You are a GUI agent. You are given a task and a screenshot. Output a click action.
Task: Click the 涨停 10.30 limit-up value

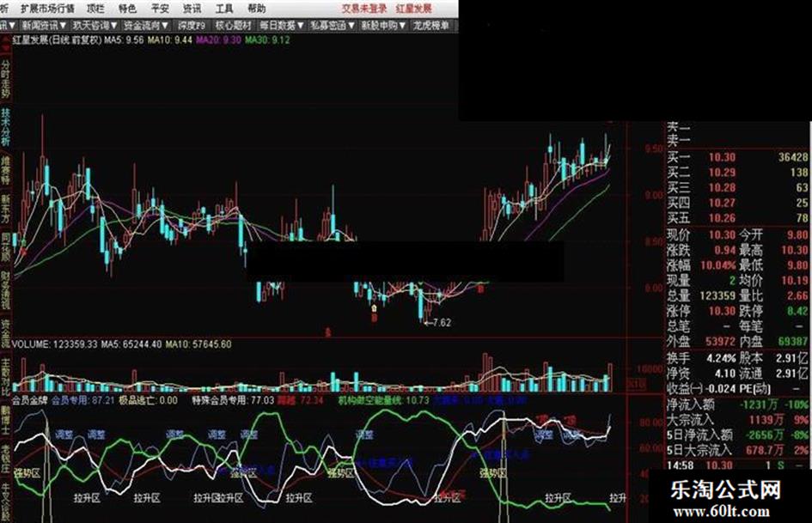[722, 311]
